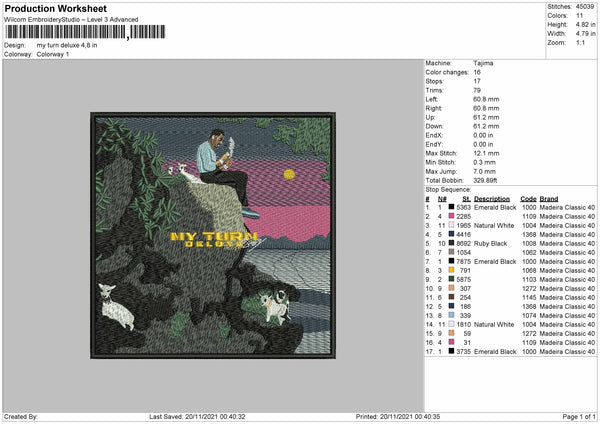Select 'Ruby Black' description in stop row 5
The height and width of the screenshot is (424, 600).
491,243
